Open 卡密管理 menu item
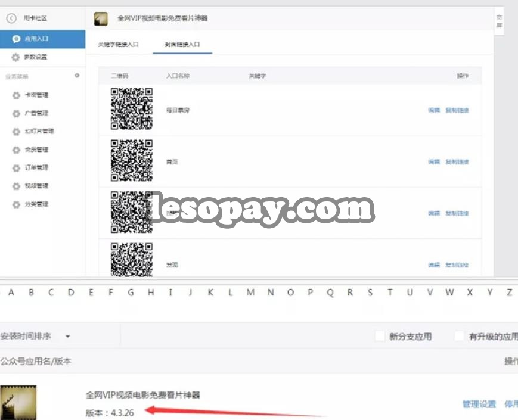 tap(36, 95)
